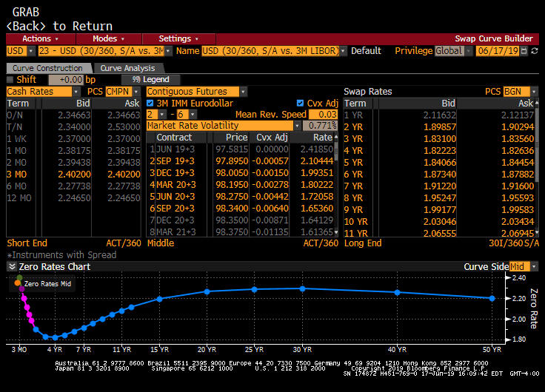Switch to the Curve Analysis tab

tap(127, 68)
